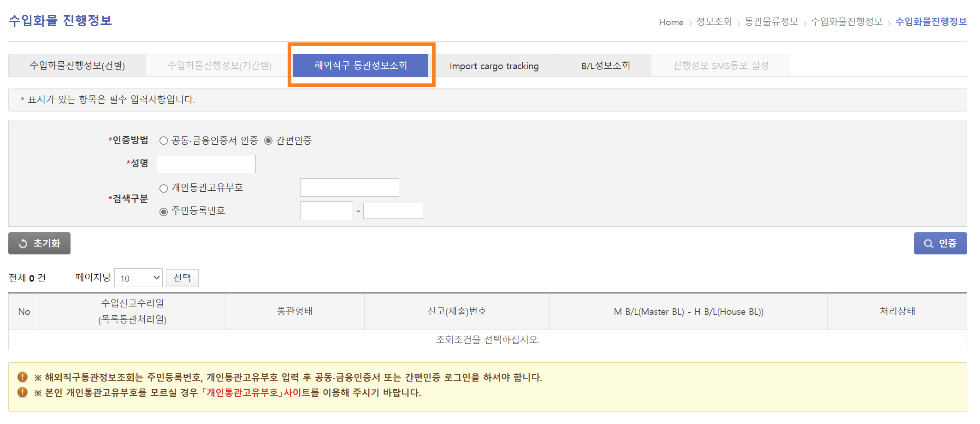The height and width of the screenshot is (424, 980).
Task: Focus the 성명 name input field
Action: tap(206, 164)
